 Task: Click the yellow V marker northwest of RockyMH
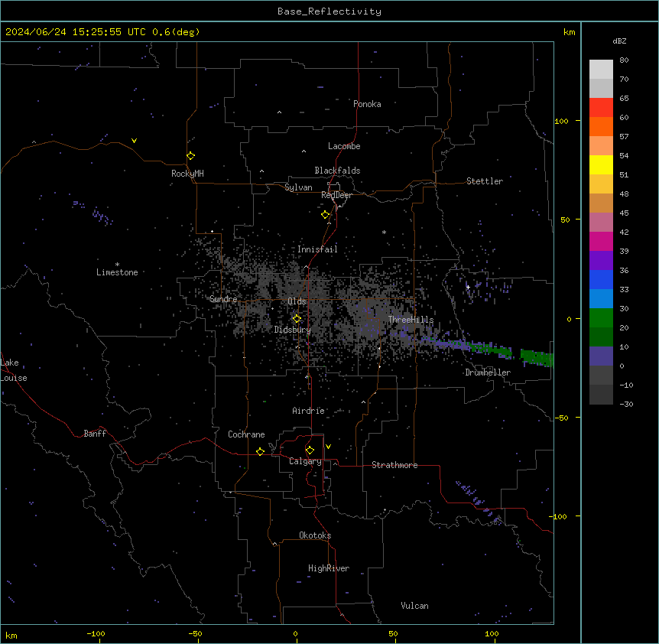pyautogui.click(x=134, y=141)
